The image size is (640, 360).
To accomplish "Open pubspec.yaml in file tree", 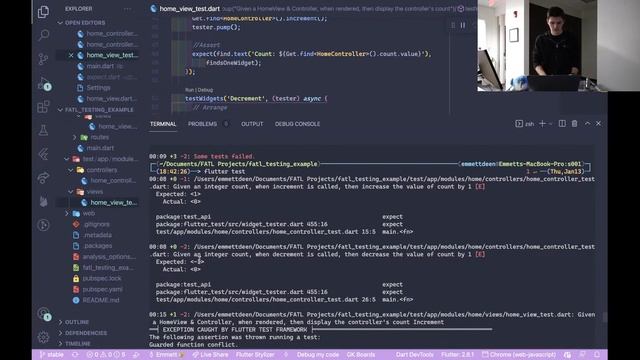I will (x=102, y=289).
